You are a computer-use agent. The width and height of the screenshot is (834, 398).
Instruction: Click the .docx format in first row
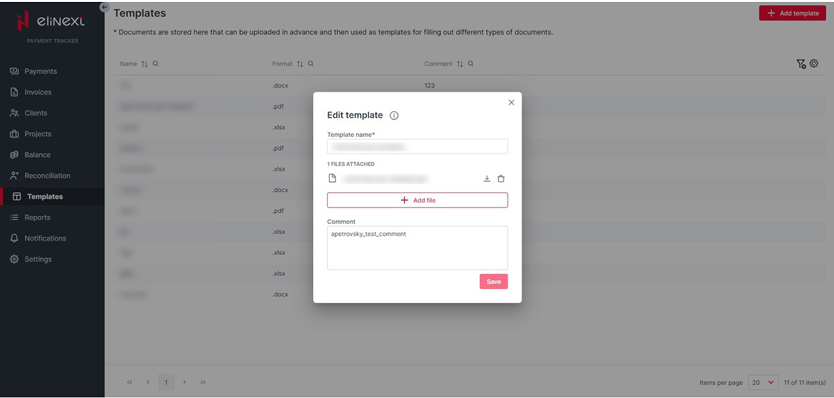click(x=280, y=85)
